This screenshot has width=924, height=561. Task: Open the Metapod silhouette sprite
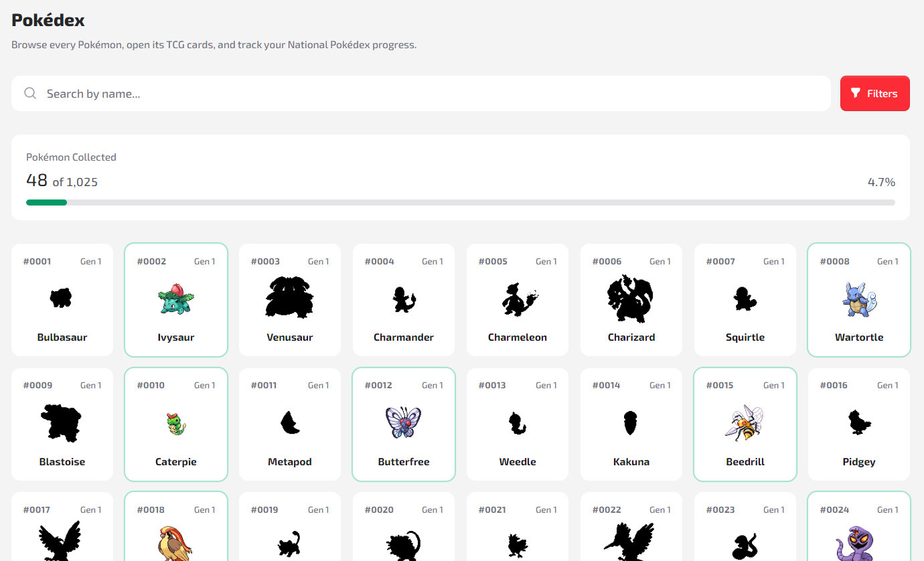coord(289,423)
